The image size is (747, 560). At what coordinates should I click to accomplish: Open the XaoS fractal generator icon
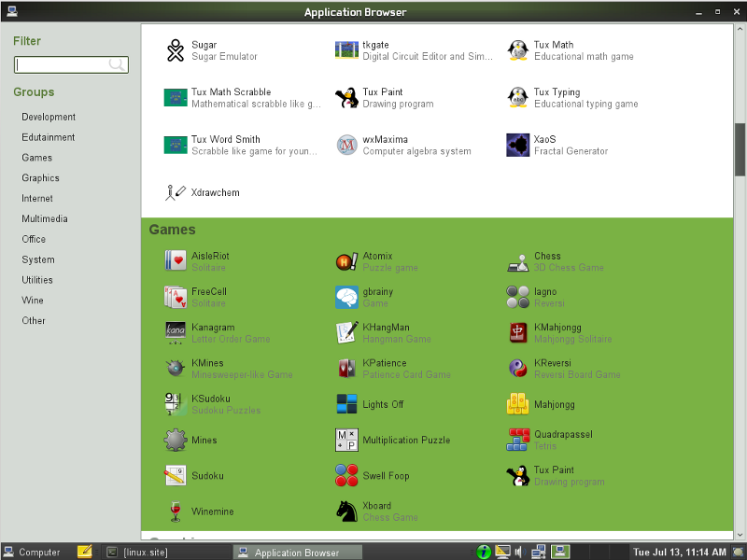pyautogui.click(x=518, y=145)
